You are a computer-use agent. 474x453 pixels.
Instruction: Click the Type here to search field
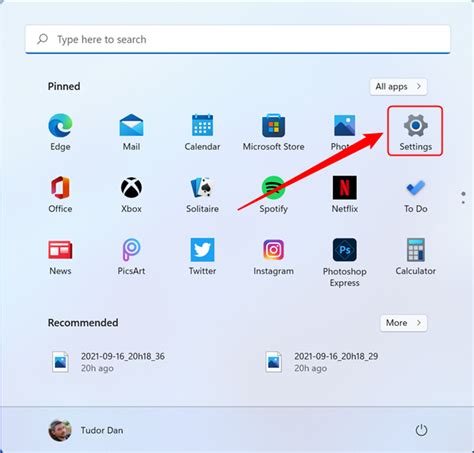238,39
